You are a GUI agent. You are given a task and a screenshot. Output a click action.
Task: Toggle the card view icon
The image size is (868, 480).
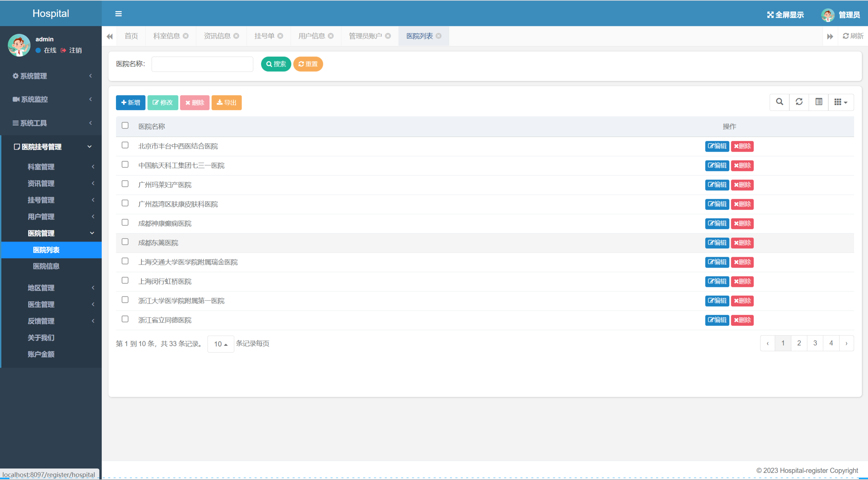pos(818,102)
